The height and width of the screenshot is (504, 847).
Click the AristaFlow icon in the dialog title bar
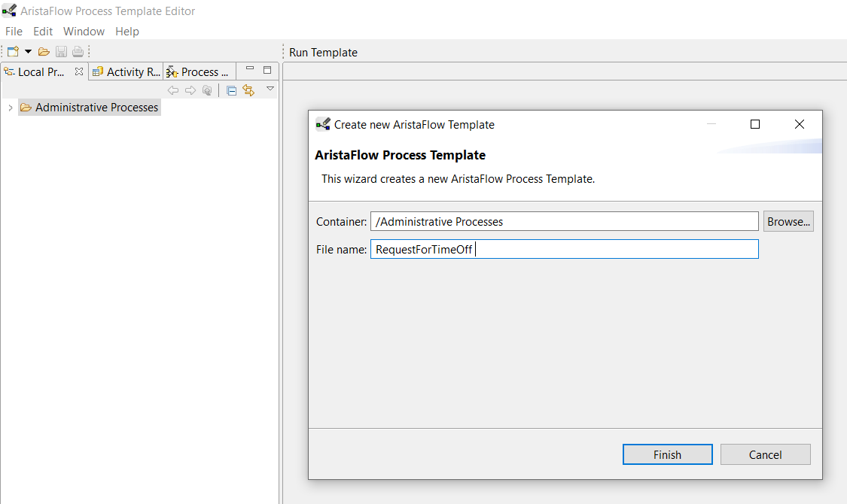(322, 124)
